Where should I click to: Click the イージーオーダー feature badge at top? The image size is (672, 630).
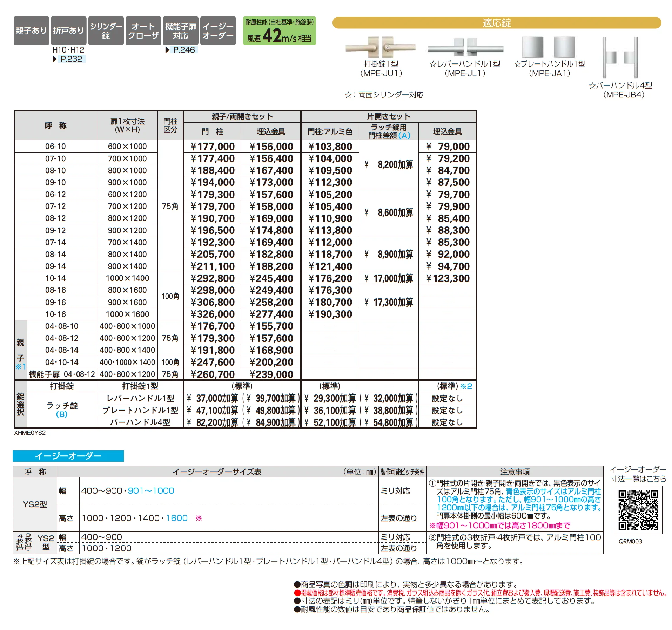(x=218, y=31)
